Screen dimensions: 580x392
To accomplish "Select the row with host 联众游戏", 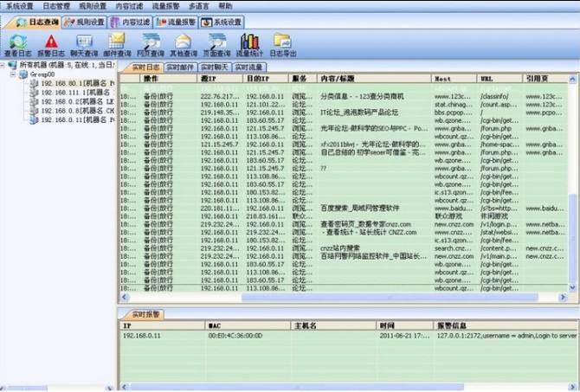I will point(344,216).
